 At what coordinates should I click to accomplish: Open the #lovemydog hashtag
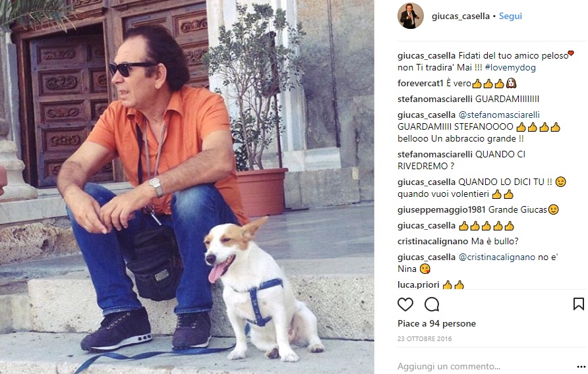510,67
